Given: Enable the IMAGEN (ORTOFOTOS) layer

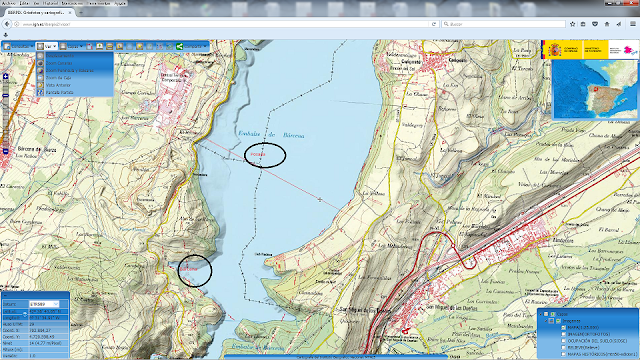Looking at the screenshot, I should tap(563, 334).
